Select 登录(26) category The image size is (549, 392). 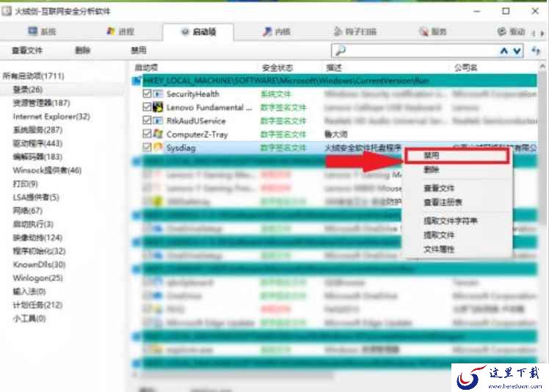pos(28,90)
